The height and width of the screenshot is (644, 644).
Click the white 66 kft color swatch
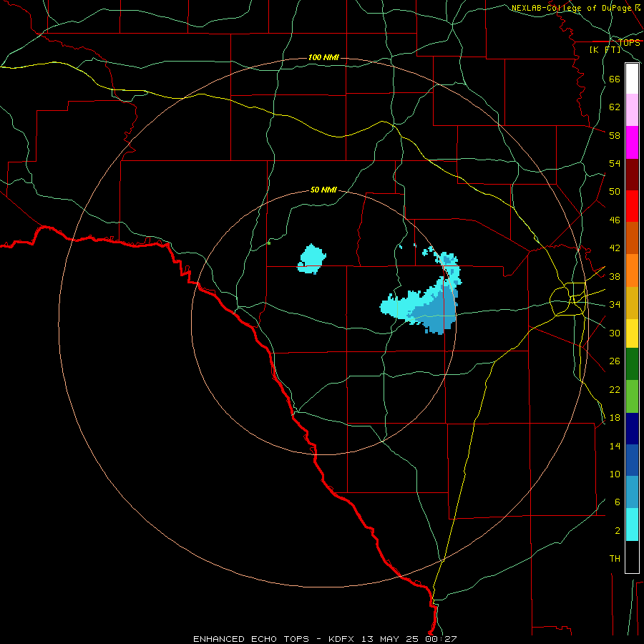pos(632,79)
